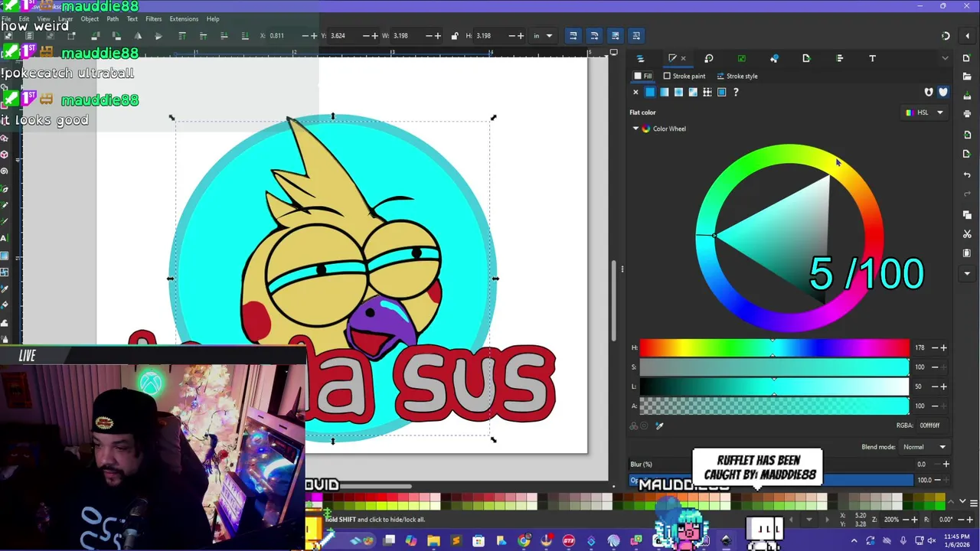Switch to the Stroke style tab

737,76
